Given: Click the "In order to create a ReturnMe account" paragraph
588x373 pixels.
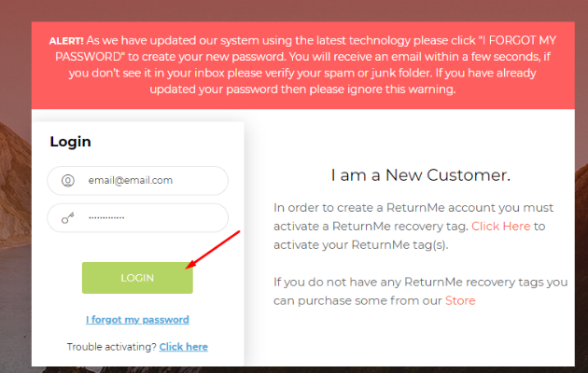Looking at the screenshot, I should click(413, 207).
